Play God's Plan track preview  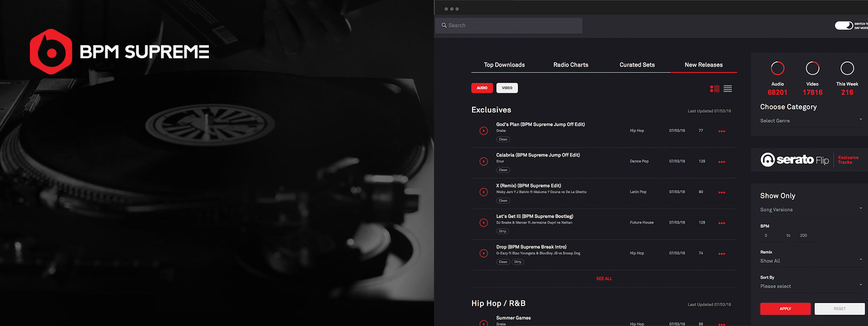point(483,131)
